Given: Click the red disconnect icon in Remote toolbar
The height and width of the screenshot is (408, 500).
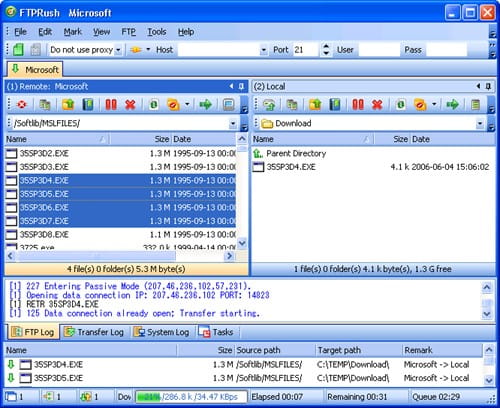Looking at the screenshot, I should tap(22, 105).
